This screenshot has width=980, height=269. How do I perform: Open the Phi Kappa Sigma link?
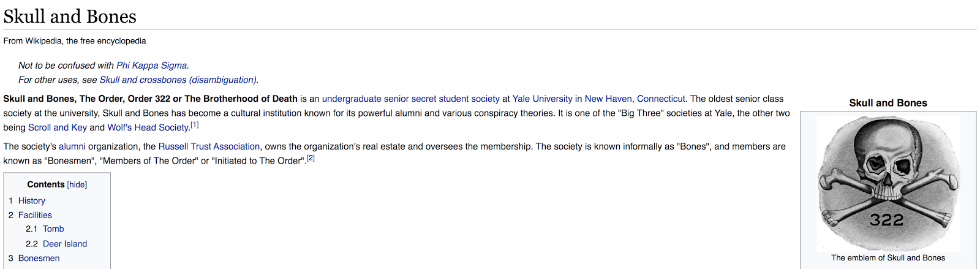point(152,66)
